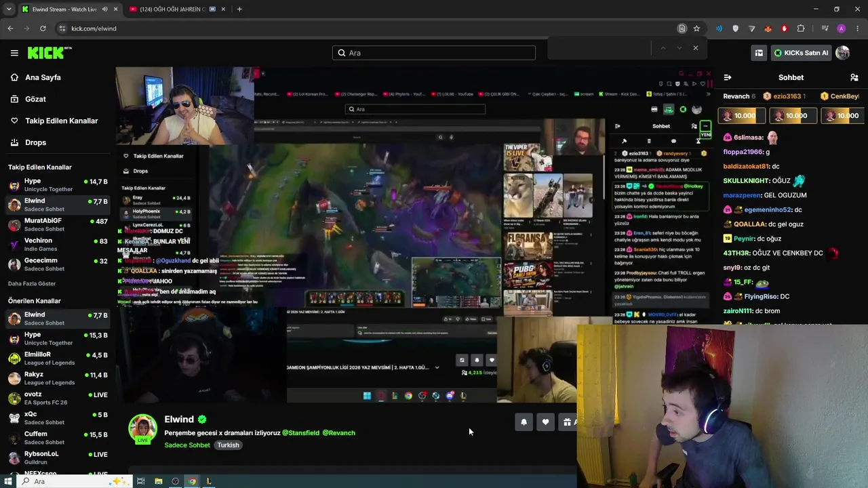The height and width of the screenshot is (488, 868).
Task: Click the Turkish language tag
Action: pyautogui.click(x=228, y=445)
